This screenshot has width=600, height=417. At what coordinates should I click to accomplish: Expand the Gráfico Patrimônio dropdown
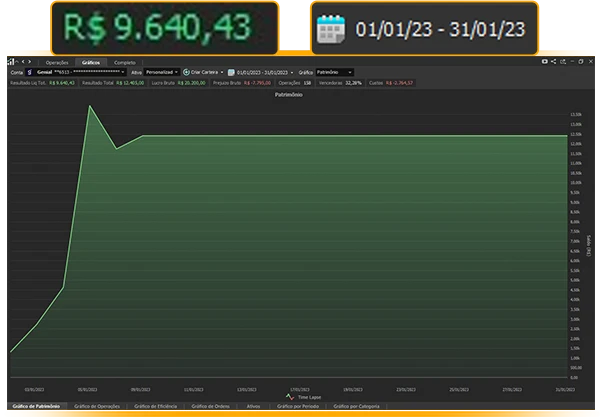coord(334,72)
